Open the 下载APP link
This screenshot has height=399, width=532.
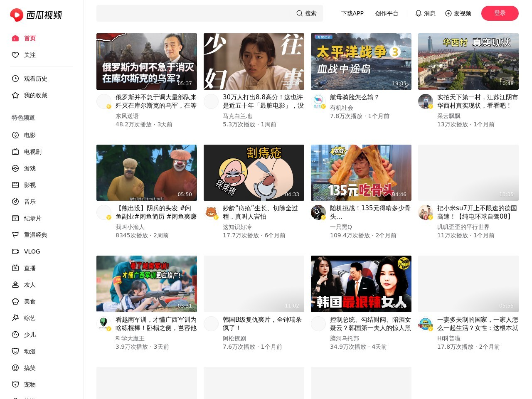[x=352, y=13]
